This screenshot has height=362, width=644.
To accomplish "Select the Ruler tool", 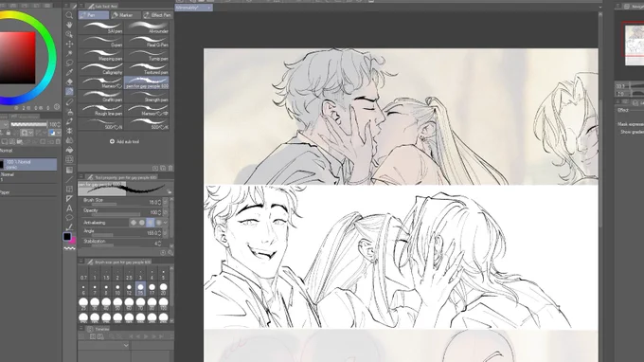I will (x=69, y=198).
